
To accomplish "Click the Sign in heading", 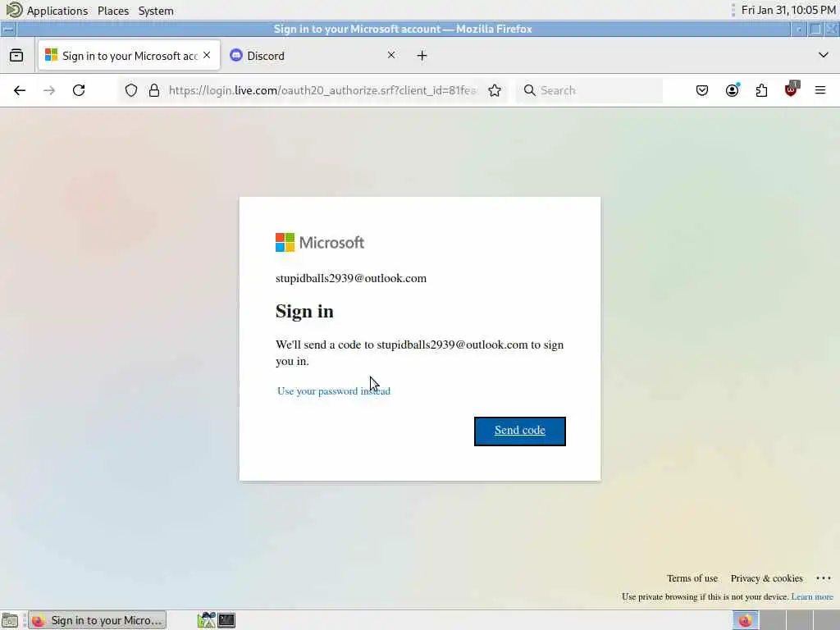I will coord(304,311).
